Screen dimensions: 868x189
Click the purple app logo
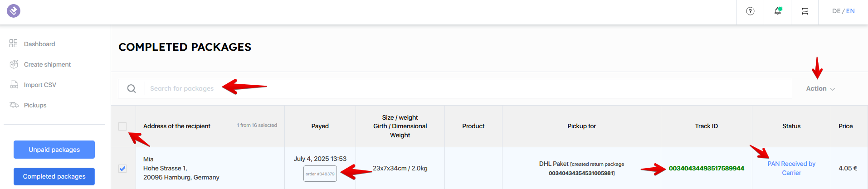(x=14, y=11)
